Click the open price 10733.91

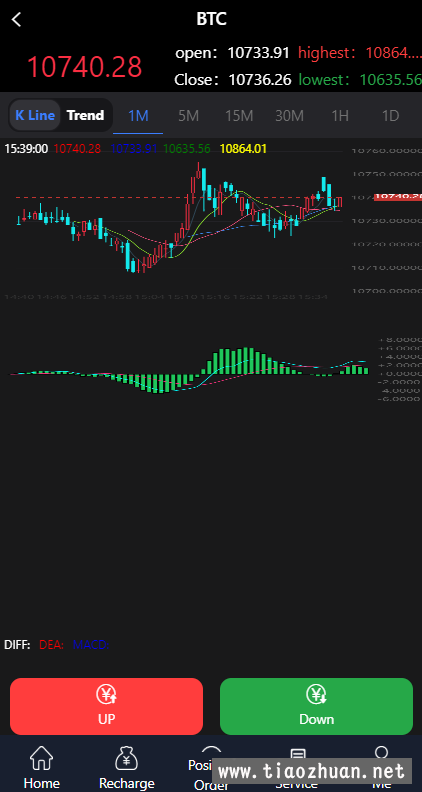tap(258, 53)
